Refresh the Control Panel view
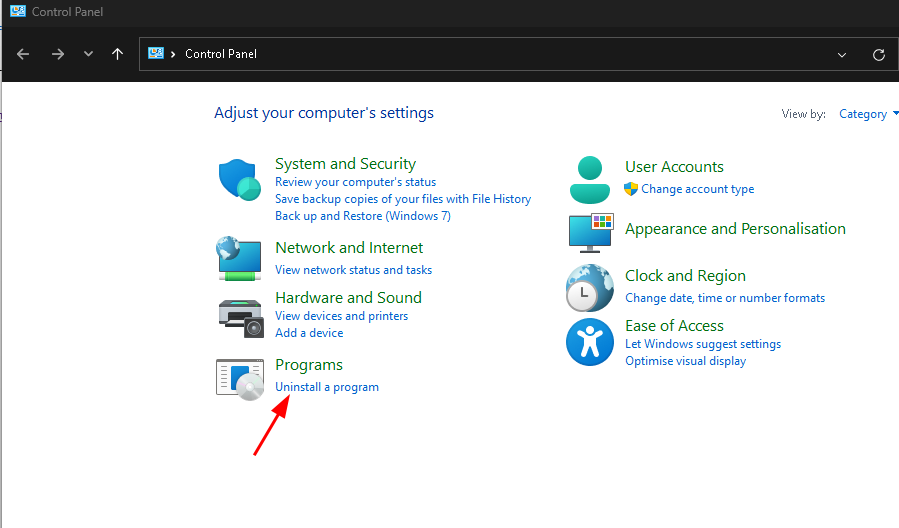 pos(879,54)
